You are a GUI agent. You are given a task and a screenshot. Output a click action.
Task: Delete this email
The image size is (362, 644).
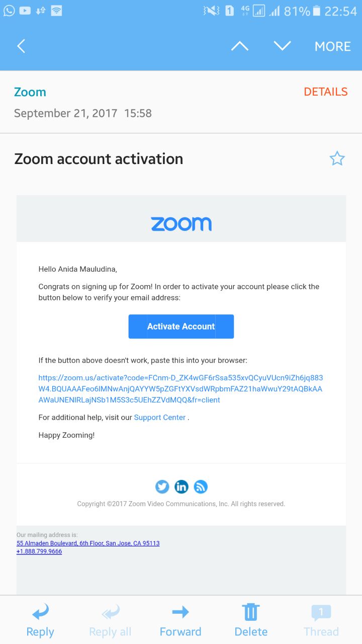coord(251,621)
